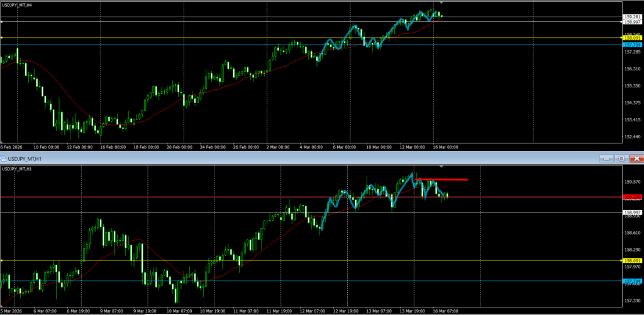Click the 158.997 white price label on H4 chart
This screenshot has width=644, height=315.
pyautogui.click(x=632, y=22)
